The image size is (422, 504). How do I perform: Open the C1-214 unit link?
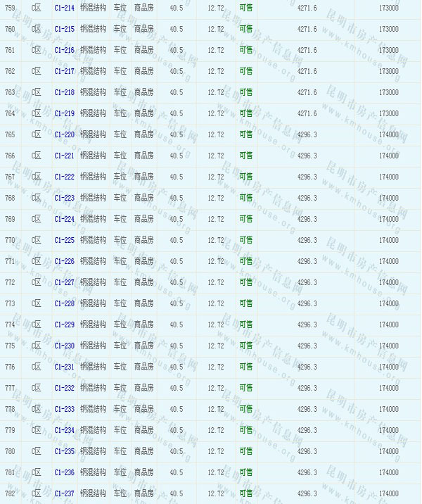(x=64, y=8)
